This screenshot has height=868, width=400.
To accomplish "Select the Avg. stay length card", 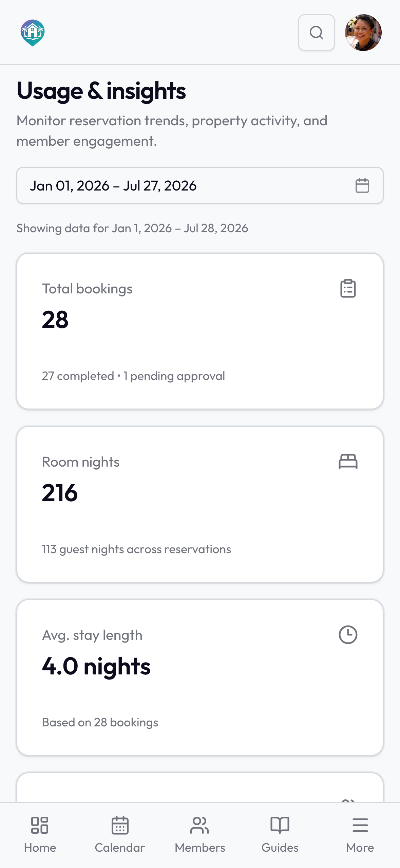I will click(x=200, y=677).
